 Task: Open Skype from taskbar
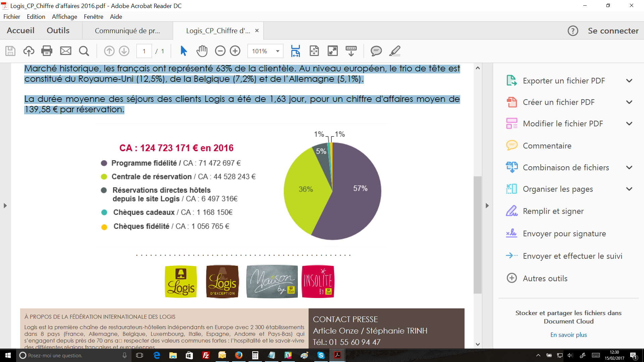pyautogui.click(x=321, y=355)
